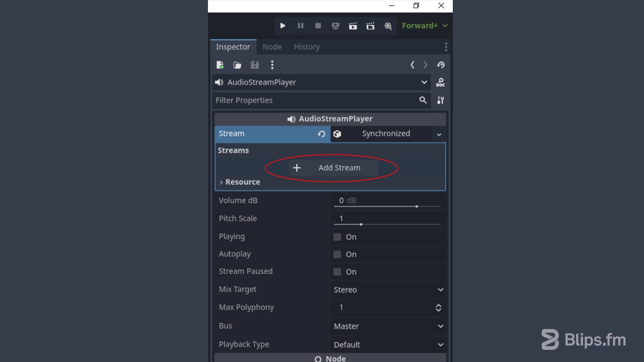Open inspector property tools menu
Image resolution: width=644 pixels, height=362 pixels.
pos(441,100)
